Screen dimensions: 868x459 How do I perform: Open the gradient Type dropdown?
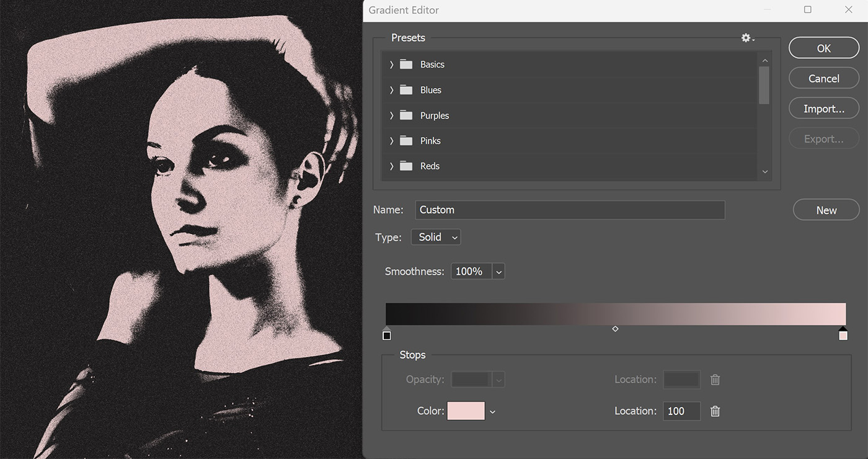[435, 237]
